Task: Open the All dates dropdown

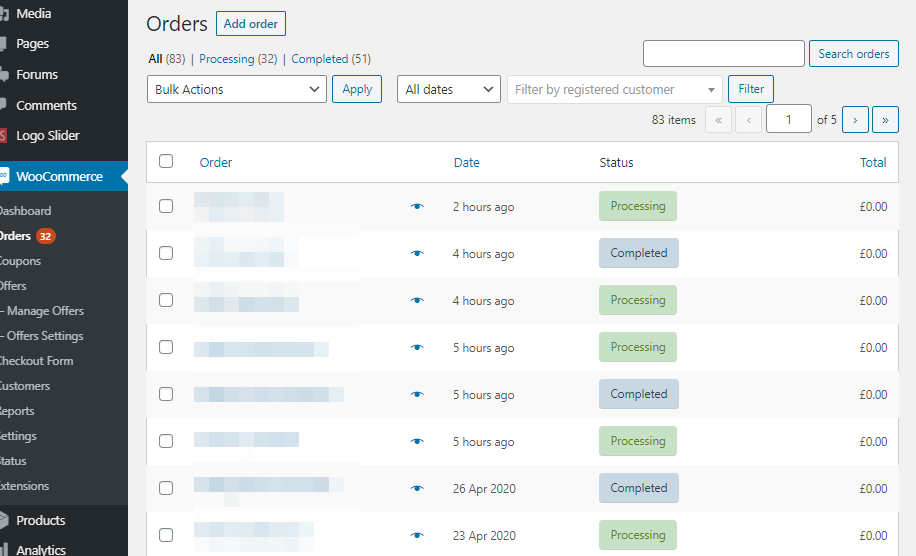Action: tap(448, 89)
